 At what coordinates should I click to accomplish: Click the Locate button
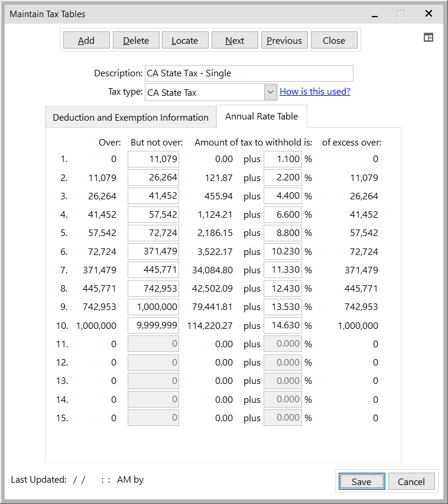pos(184,40)
